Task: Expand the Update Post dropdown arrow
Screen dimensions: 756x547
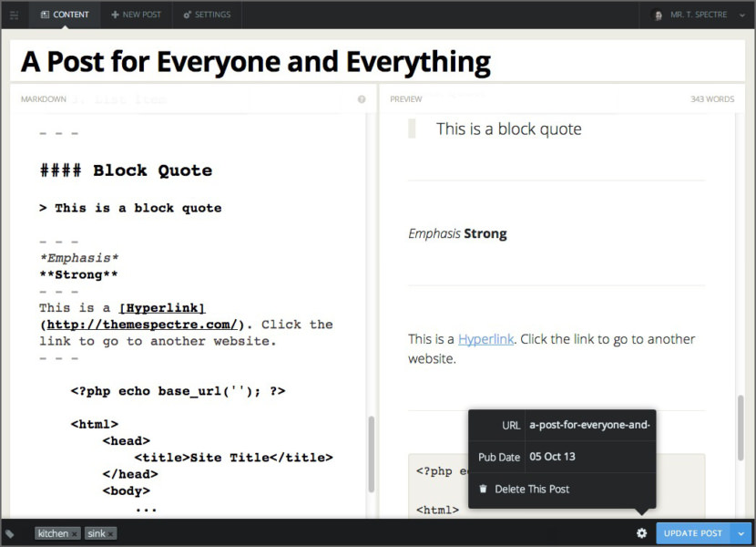Action: pyautogui.click(x=741, y=533)
